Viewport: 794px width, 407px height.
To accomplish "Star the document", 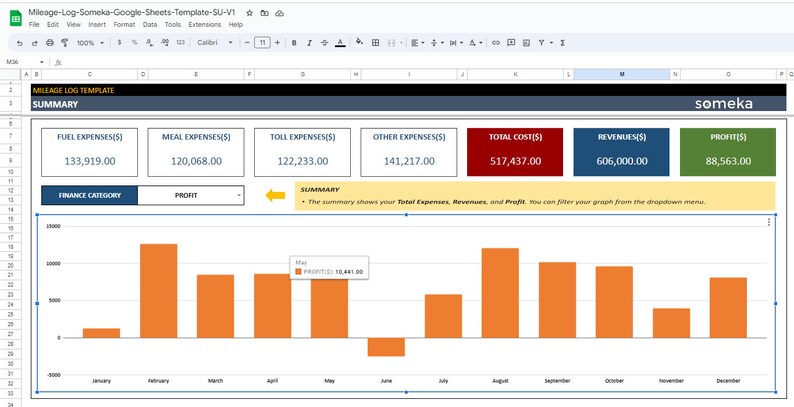I will (x=249, y=13).
